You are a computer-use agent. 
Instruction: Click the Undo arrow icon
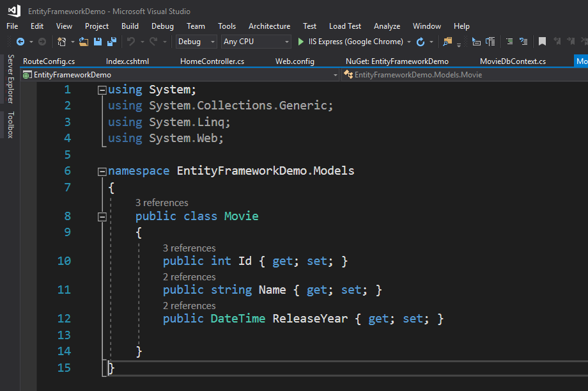(131, 42)
